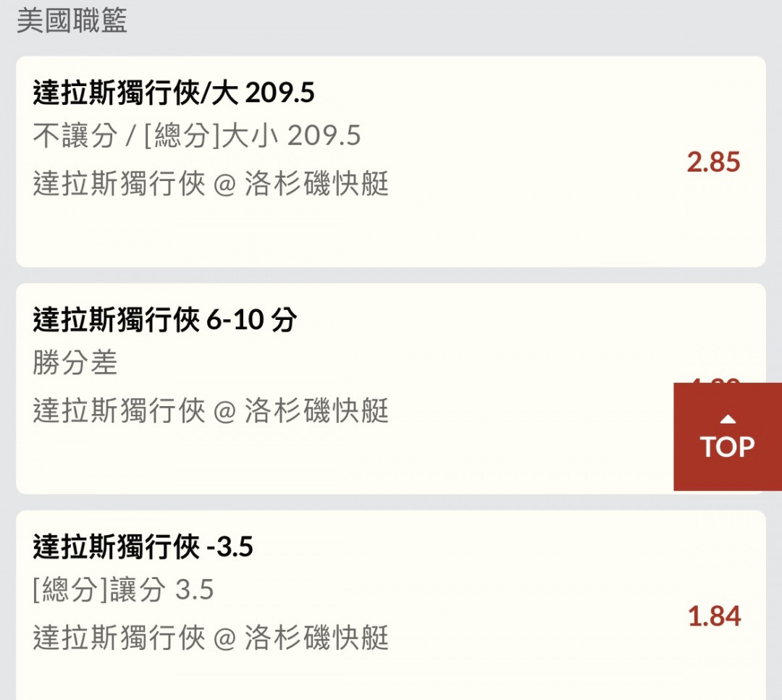Screen dimensions: 782x700
Task: Tap the red TOP scroll button
Action: [x=728, y=437]
